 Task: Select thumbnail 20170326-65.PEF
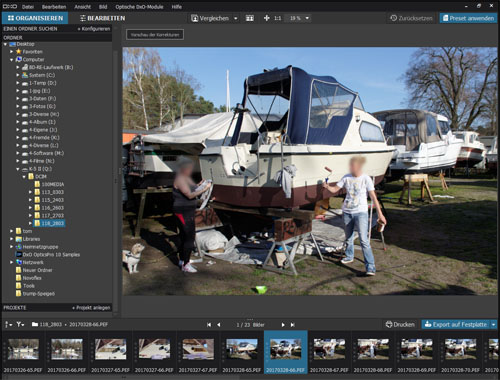[23, 353]
